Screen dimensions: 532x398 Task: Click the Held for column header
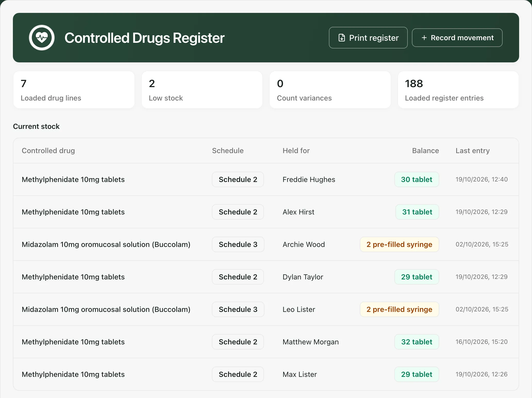coord(296,151)
